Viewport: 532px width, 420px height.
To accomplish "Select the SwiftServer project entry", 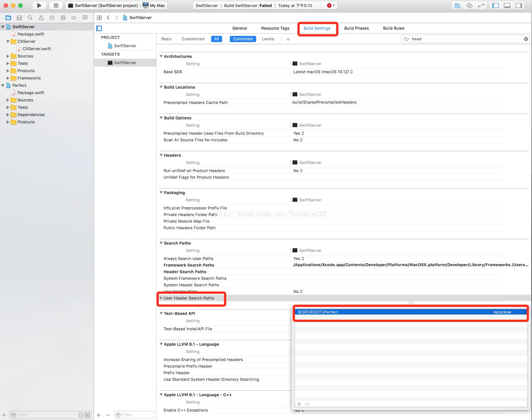I will (125, 46).
